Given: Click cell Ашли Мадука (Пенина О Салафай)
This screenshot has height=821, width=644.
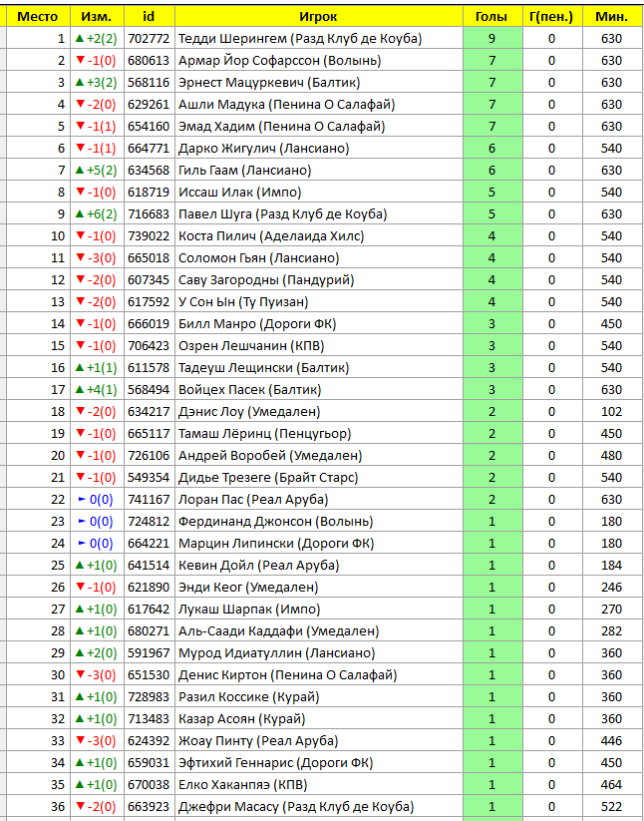Looking at the screenshot, I should (x=319, y=104).
